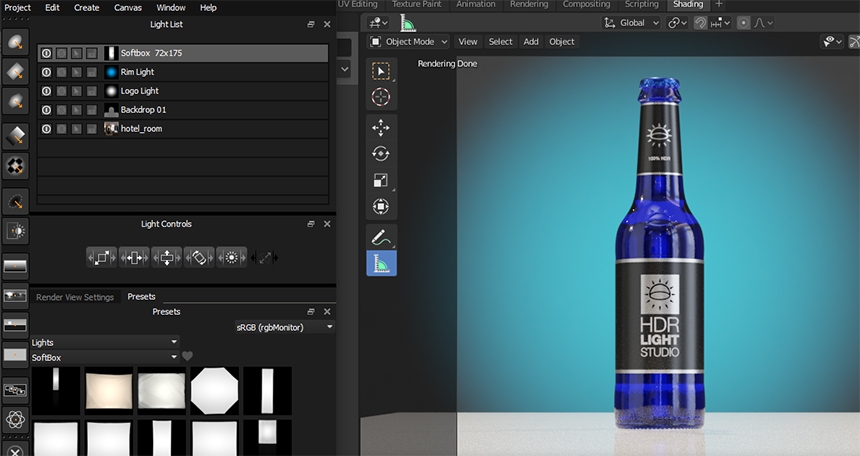Select the Logo Light row in Light List

(x=183, y=91)
